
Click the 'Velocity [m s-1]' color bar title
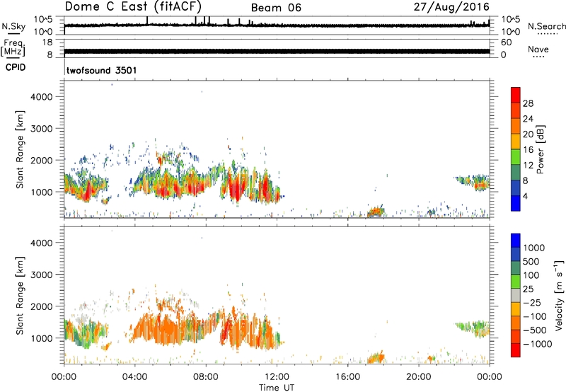click(x=559, y=295)
